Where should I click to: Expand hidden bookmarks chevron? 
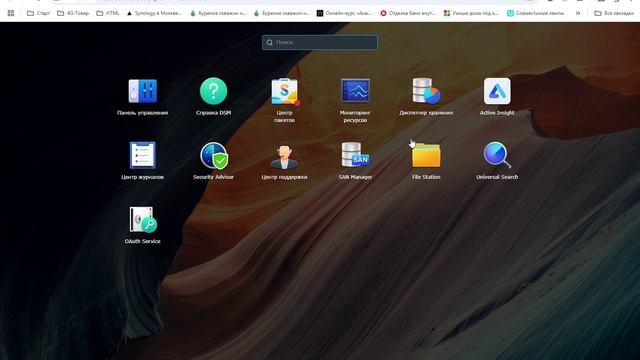pos(578,13)
